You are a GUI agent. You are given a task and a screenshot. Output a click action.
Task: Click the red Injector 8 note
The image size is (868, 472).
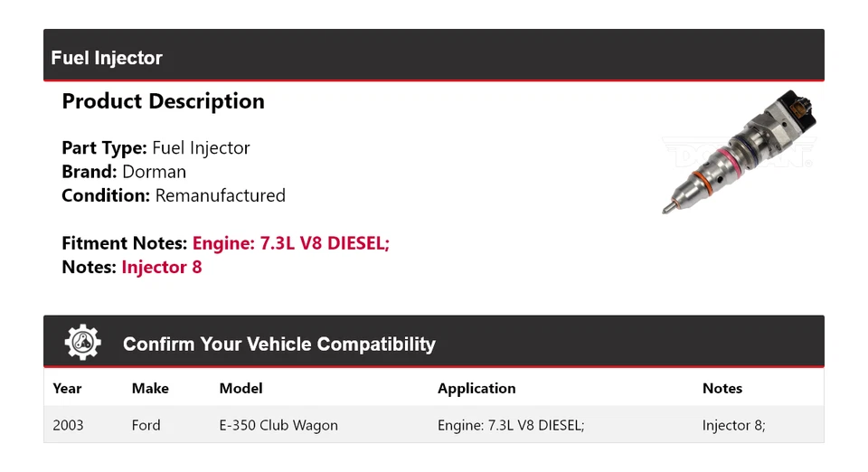[162, 267]
